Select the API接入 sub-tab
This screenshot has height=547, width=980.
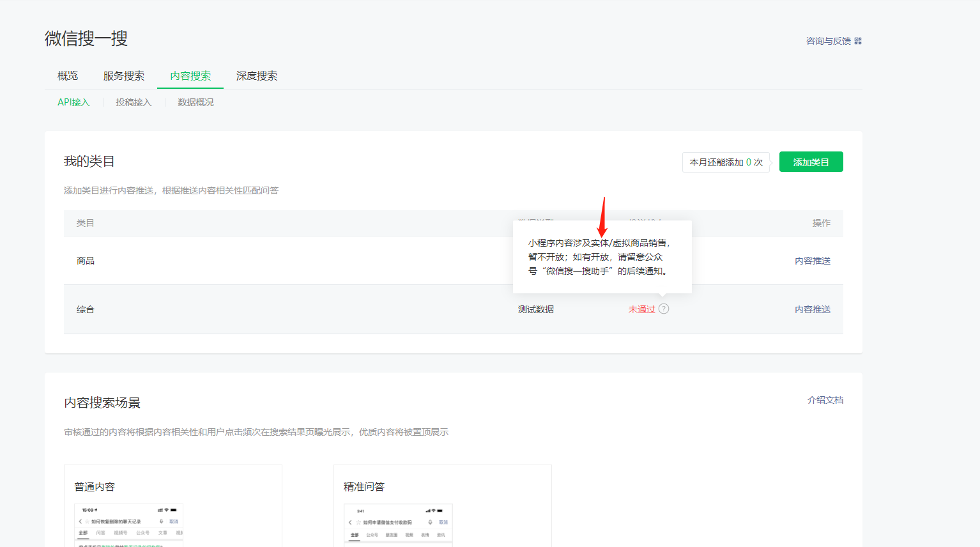73,102
